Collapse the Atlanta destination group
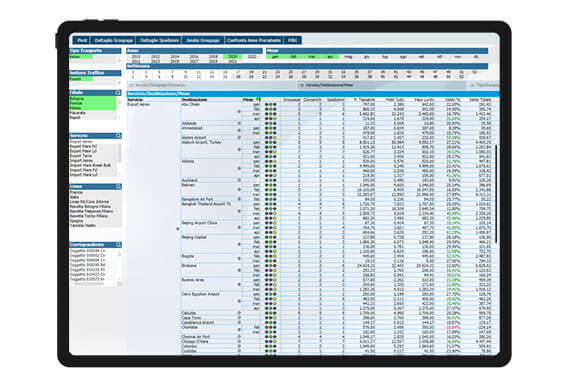The height and width of the screenshot is (390, 570). coord(239,168)
